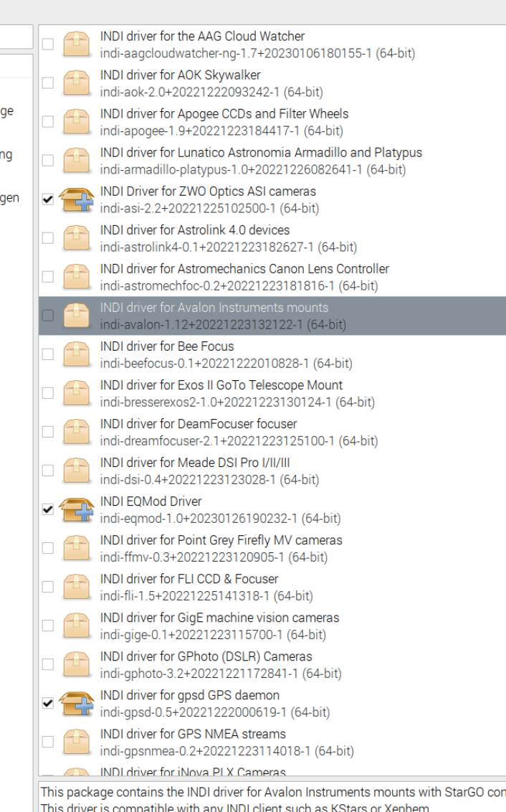Select 'INDI driver for Bee Focus' title

click(x=166, y=346)
